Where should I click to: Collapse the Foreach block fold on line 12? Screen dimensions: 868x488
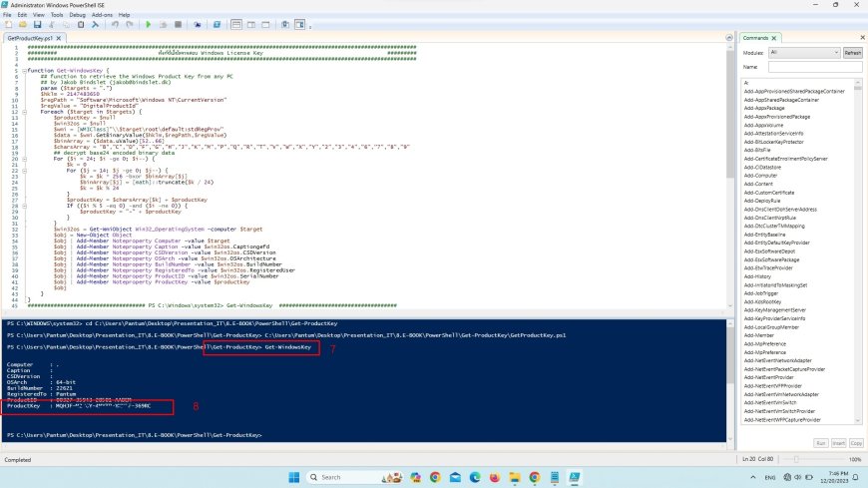[x=24, y=112]
